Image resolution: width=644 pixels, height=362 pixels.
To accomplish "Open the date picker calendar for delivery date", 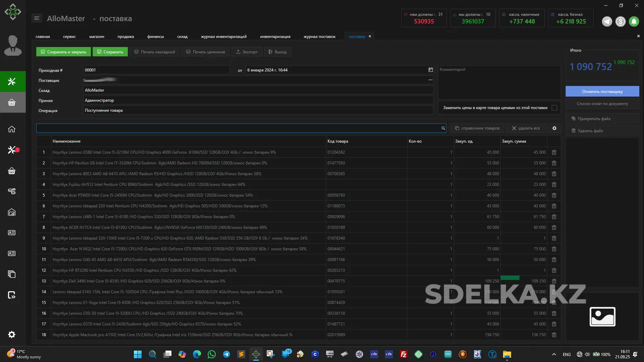I will click(x=430, y=70).
